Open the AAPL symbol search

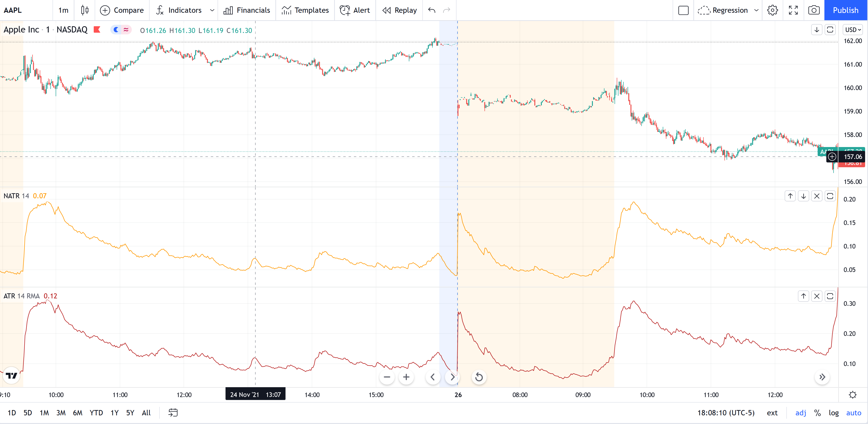tap(13, 10)
